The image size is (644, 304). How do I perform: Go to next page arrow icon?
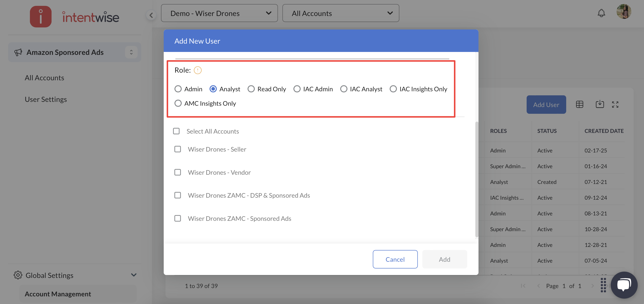click(x=592, y=286)
